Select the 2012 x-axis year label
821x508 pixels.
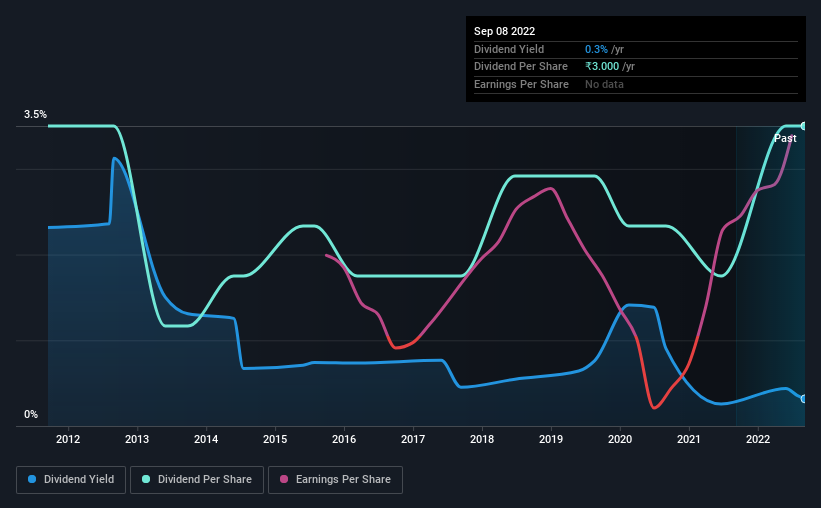coord(68,439)
